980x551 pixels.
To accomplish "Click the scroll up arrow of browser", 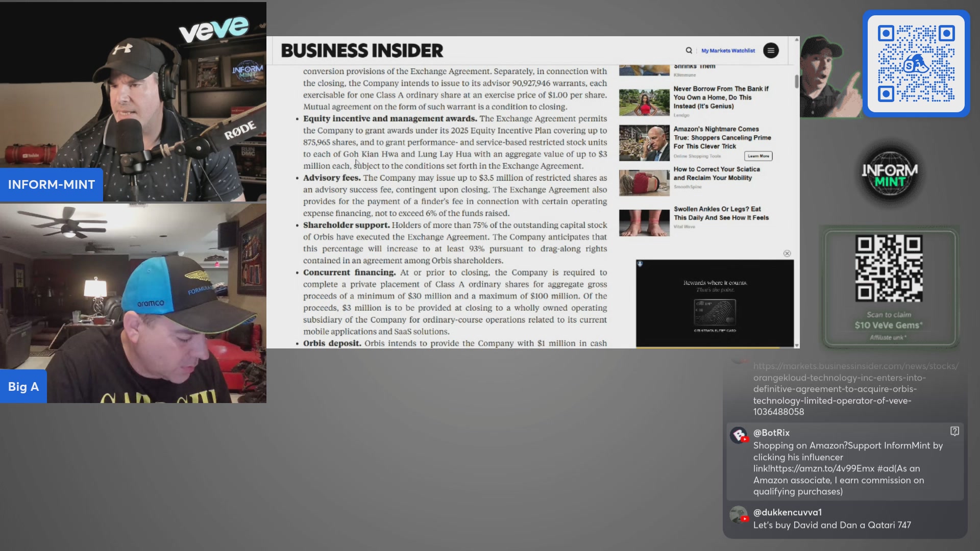I will (796, 39).
